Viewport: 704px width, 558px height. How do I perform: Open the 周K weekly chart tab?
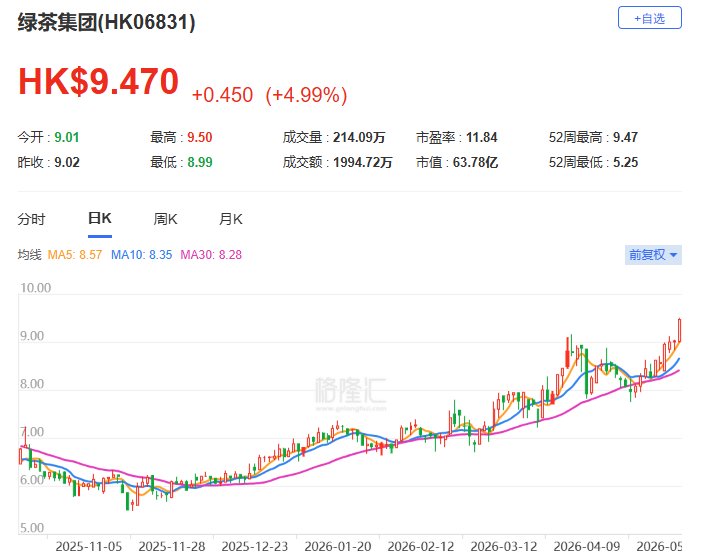165,220
